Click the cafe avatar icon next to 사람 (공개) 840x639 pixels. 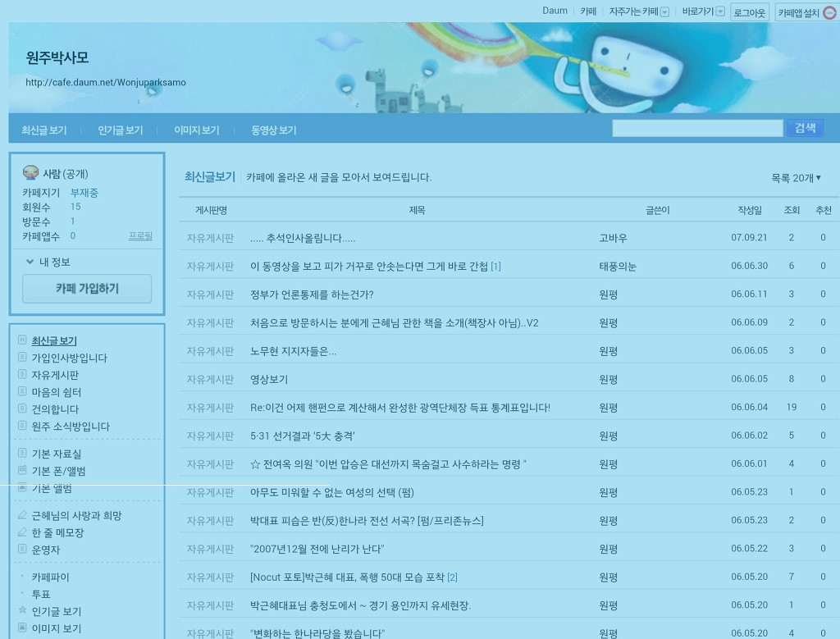(30, 172)
